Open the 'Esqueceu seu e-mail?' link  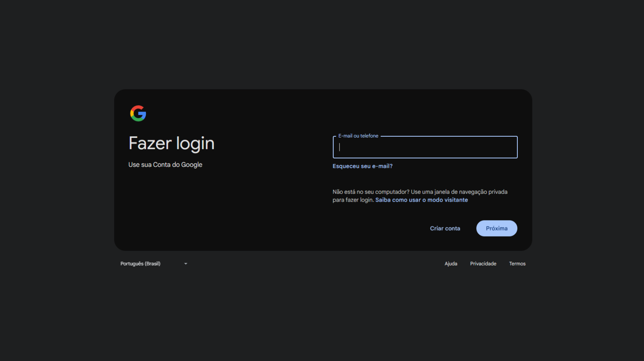[363, 166]
